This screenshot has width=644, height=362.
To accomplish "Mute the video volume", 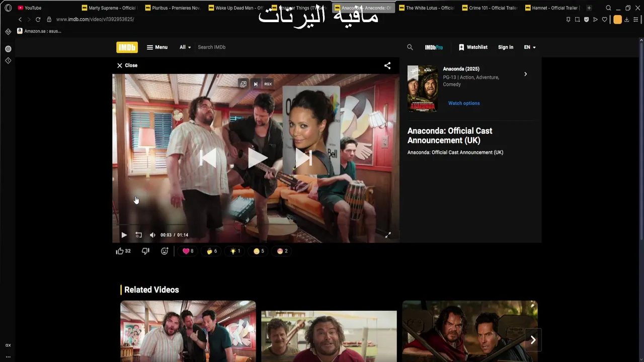I will tap(152, 235).
